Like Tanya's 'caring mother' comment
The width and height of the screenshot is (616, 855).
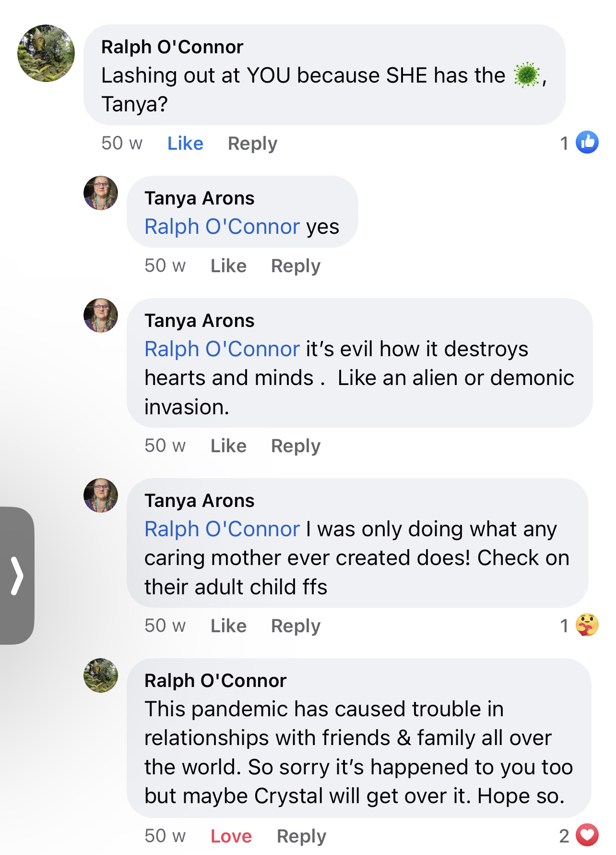pos(228,626)
